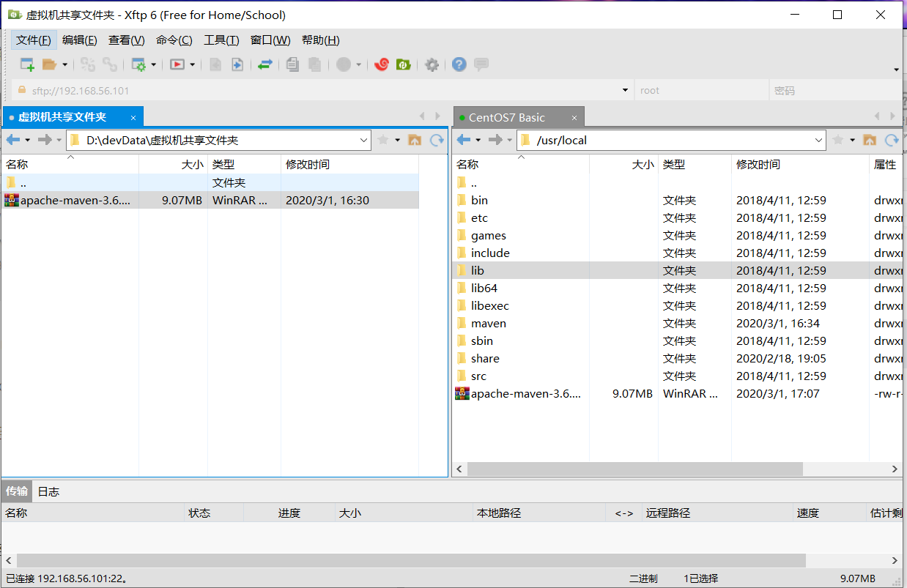Image resolution: width=907 pixels, height=588 pixels.
Task: Click the local pane bookmark star icon
Action: pos(382,140)
